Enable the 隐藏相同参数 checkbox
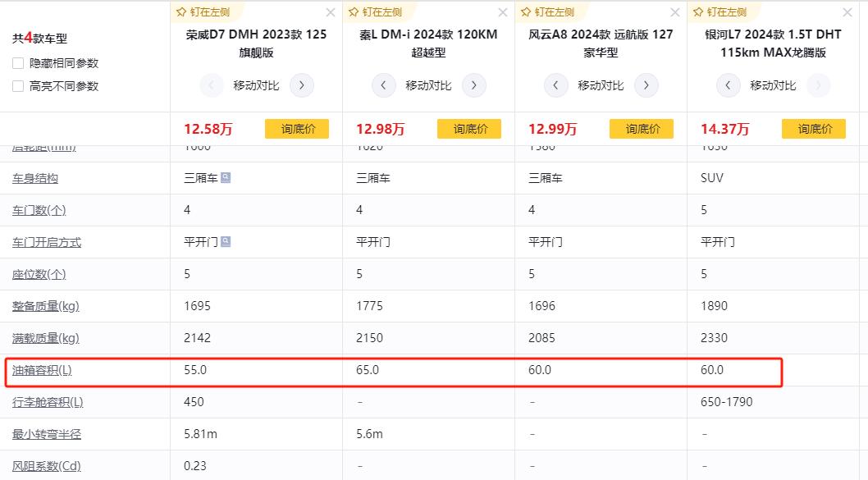 (18, 63)
